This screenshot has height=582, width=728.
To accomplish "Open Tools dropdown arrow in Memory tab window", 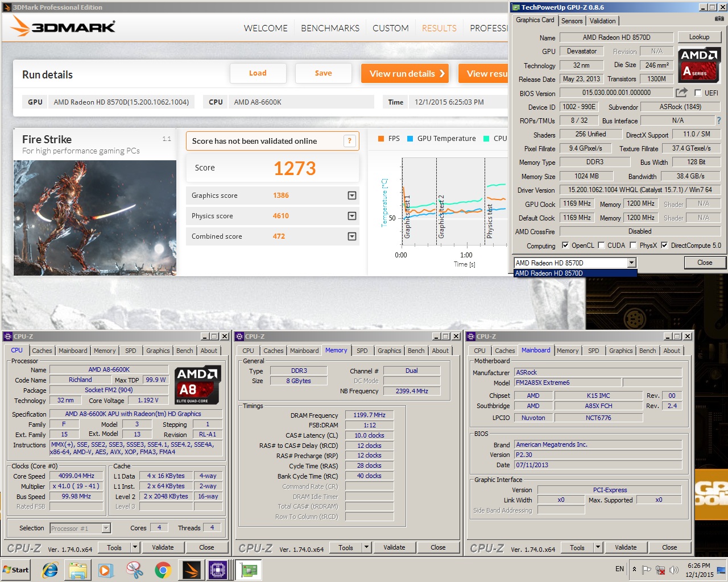I will click(x=366, y=547).
